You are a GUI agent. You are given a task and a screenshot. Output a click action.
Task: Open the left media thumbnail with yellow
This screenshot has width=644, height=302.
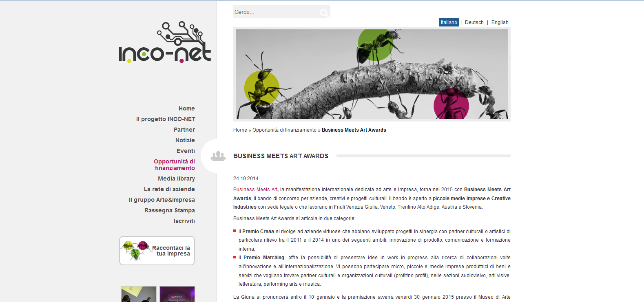[139, 294]
